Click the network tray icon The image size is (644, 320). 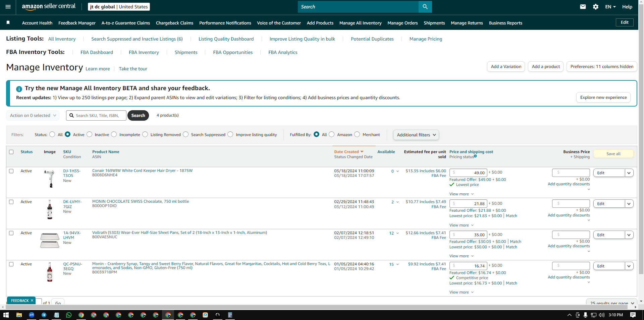[x=593, y=315]
